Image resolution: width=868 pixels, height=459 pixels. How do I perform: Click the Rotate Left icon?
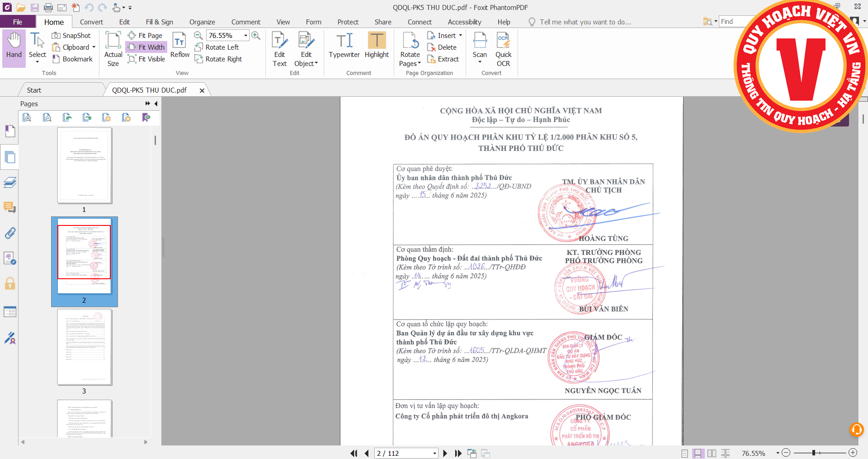coord(198,47)
